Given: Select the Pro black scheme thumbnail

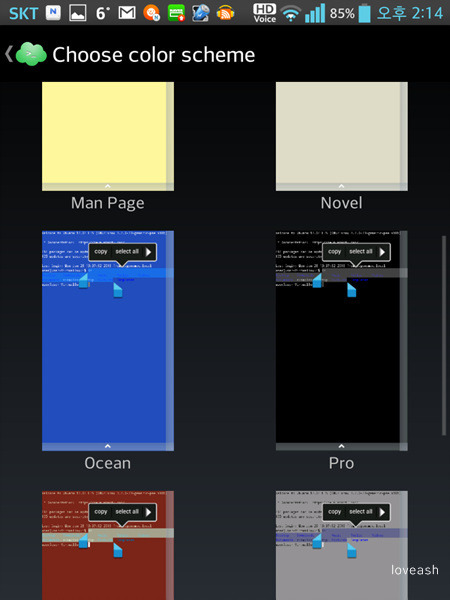Looking at the screenshot, I should (342, 341).
